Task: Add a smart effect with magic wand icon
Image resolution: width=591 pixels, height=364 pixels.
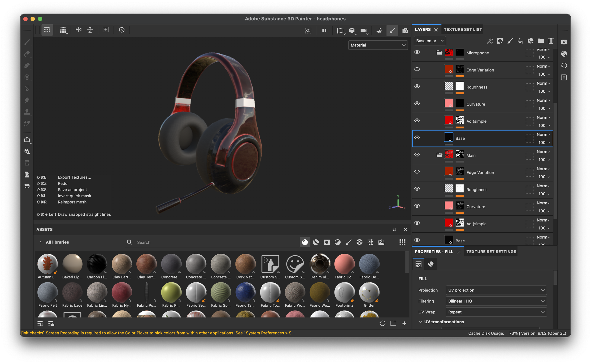Action: (490, 41)
